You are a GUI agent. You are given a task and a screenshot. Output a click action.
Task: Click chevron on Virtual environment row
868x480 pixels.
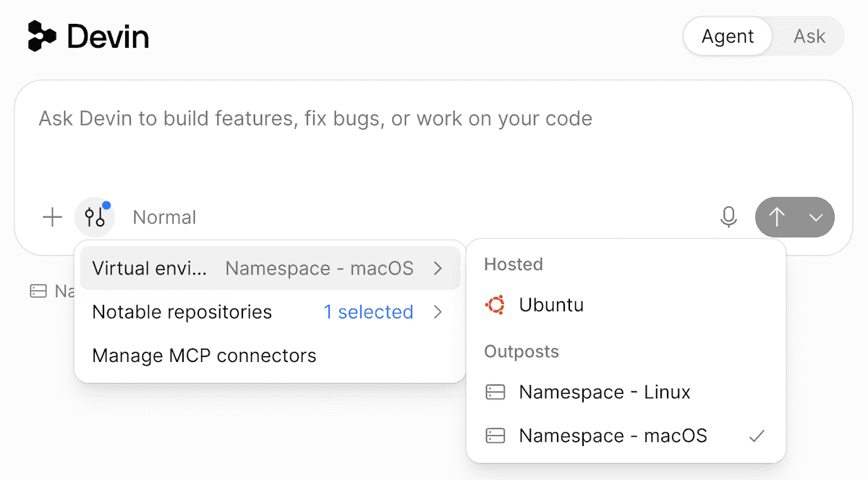(438, 269)
